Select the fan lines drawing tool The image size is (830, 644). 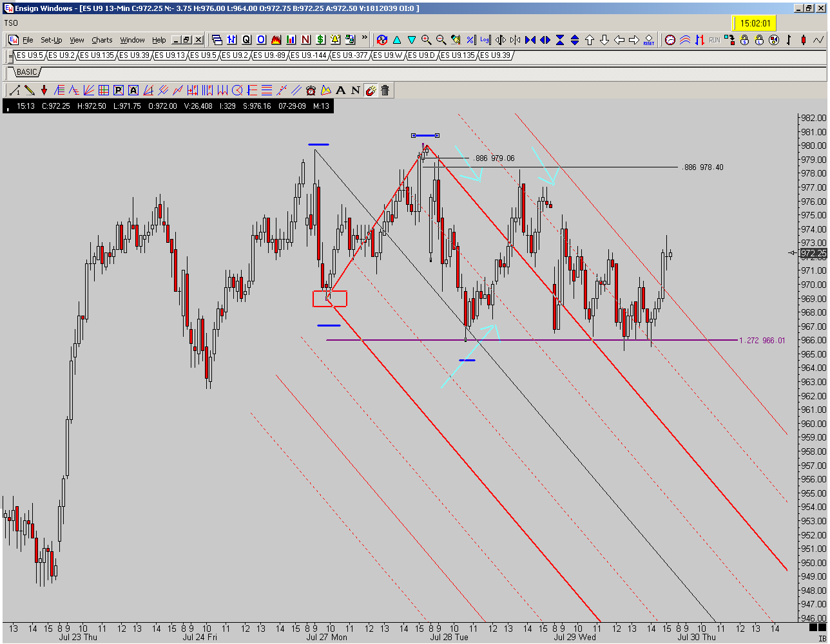pyautogui.click(x=88, y=90)
